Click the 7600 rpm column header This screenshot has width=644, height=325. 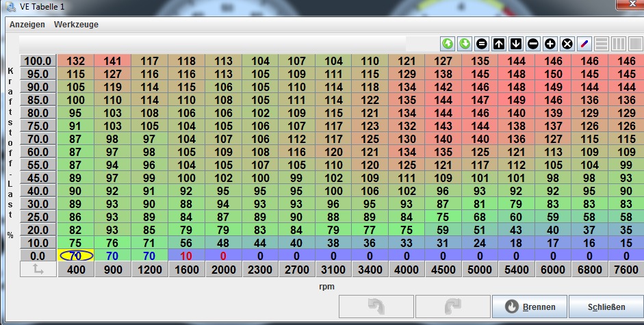tap(626, 270)
